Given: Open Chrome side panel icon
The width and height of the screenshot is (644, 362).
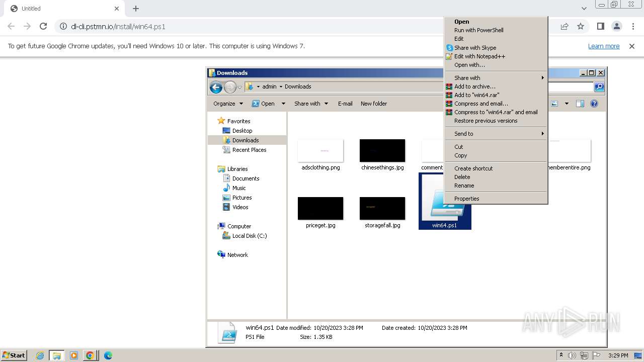Looking at the screenshot, I should pos(600,26).
